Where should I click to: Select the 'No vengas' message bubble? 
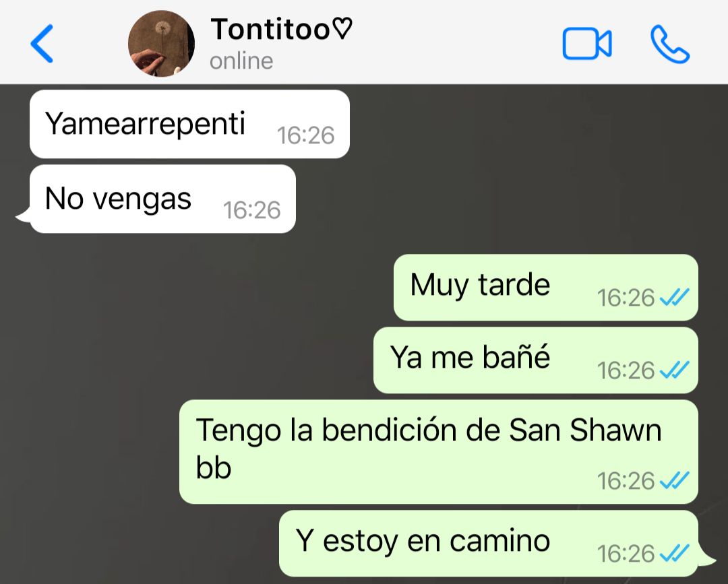click(x=162, y=199)
